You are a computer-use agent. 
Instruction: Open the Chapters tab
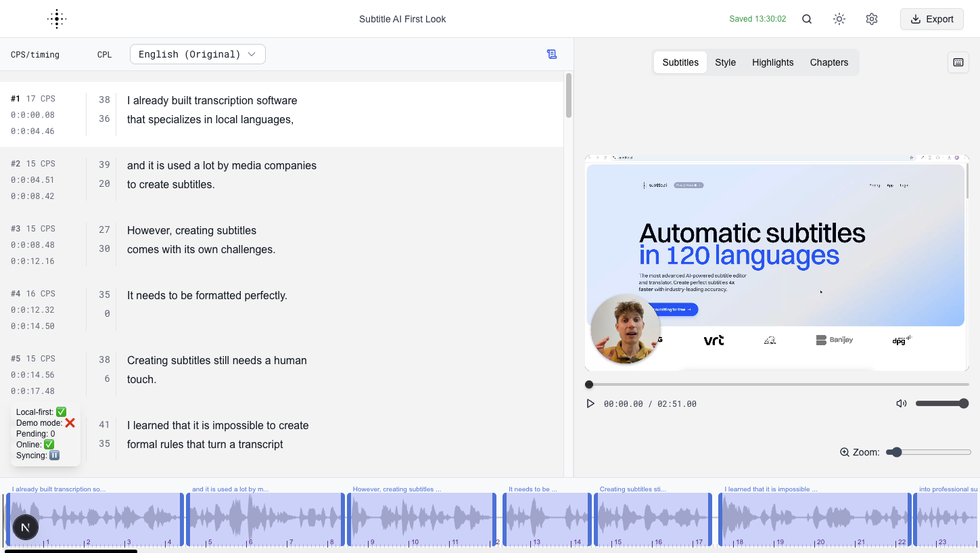829,62
